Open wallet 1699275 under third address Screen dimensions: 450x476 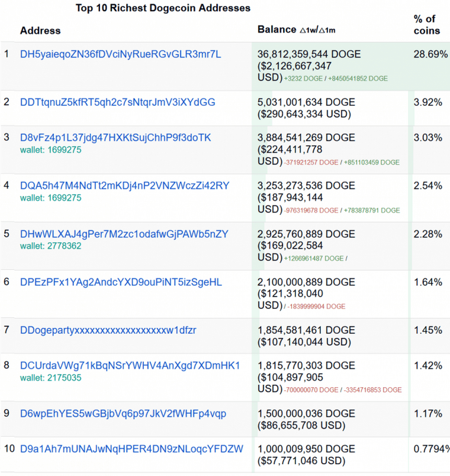tap(51, 150)
